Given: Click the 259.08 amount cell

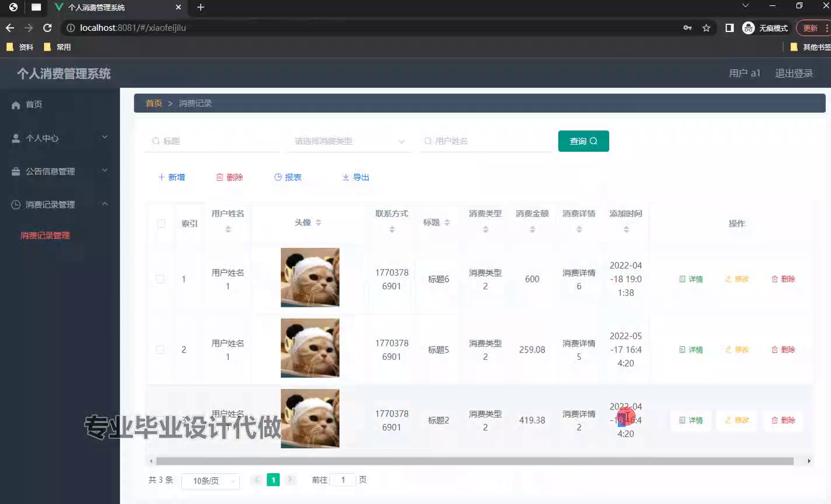Looking at the screenshot, I should [532, 350].
